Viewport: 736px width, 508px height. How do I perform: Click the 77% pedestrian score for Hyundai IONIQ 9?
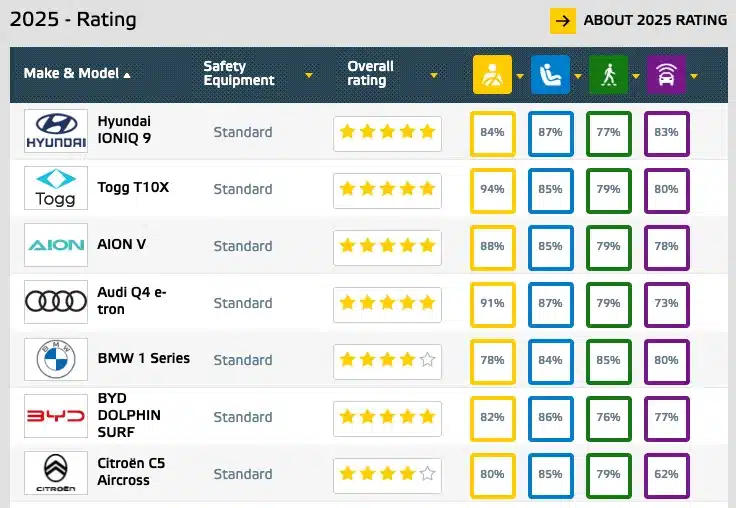click(x=609, y=134)
